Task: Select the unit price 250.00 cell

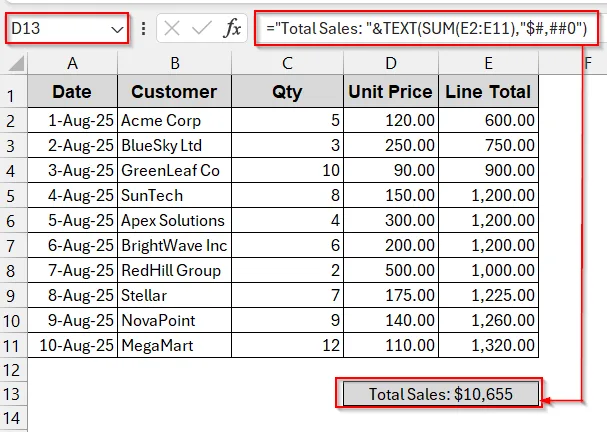Action: (x=391, y=146)
